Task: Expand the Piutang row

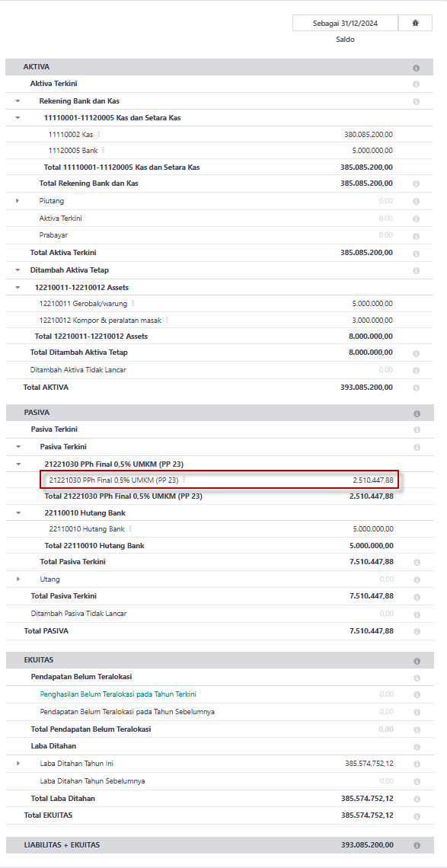Action: point(18,200)
